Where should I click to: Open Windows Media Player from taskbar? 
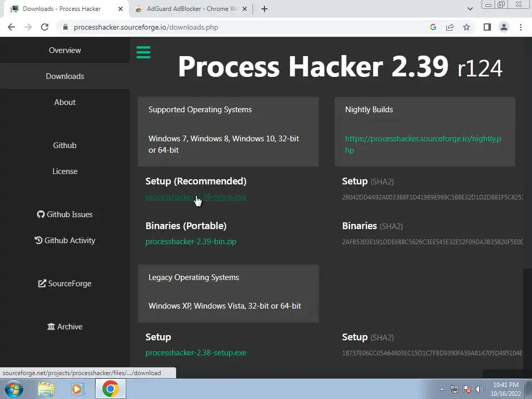click(77, 389)
